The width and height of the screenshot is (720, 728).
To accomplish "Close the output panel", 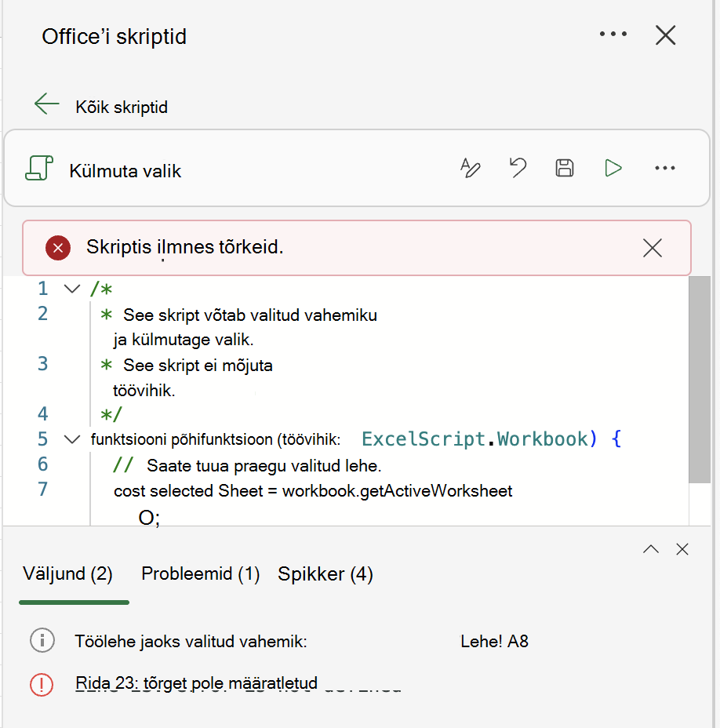I will coord(682,549).
